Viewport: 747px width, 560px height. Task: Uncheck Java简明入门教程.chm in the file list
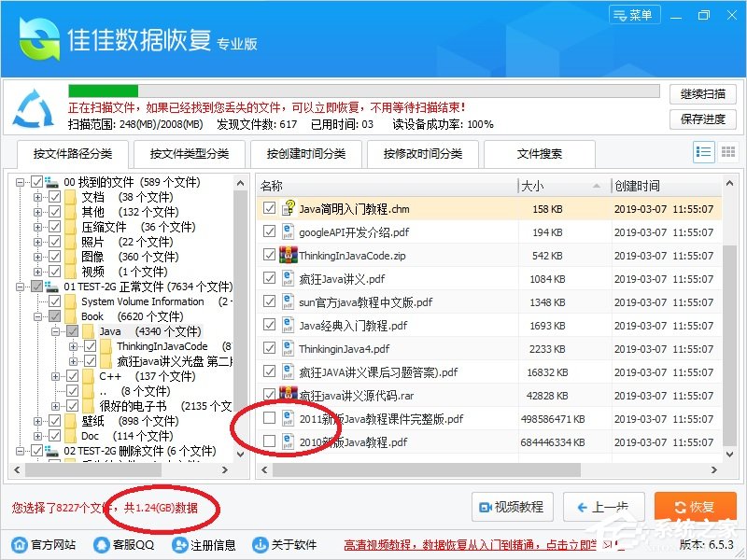[x=269, y=209]
